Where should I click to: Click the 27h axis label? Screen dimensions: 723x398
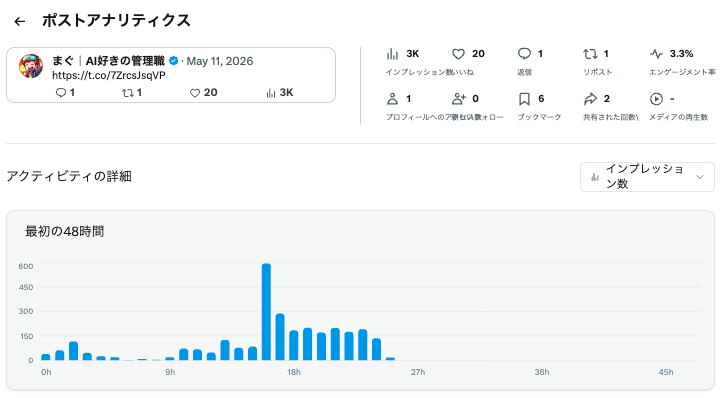click(418, 372)
